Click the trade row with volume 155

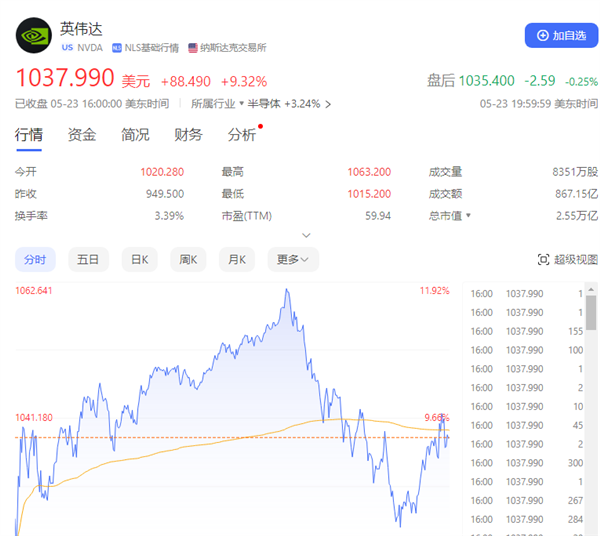(527, 331)
